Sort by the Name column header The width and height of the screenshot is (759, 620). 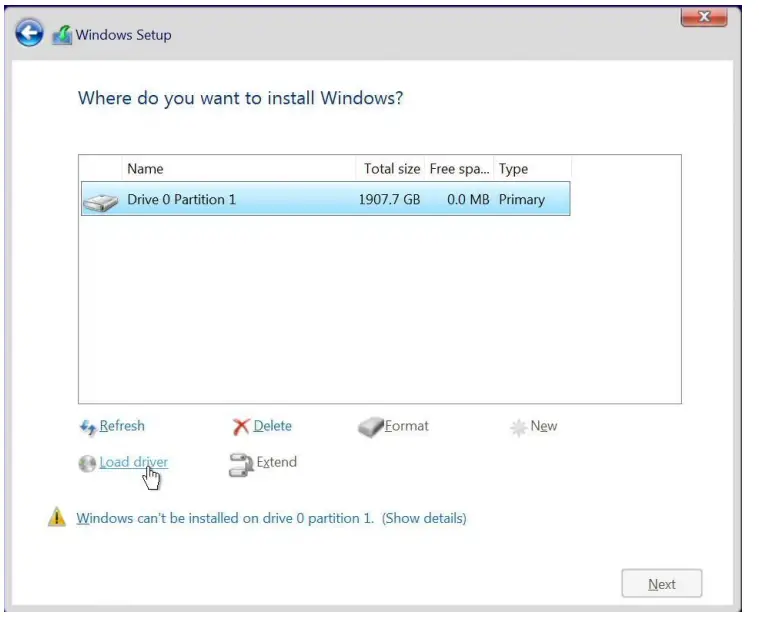(x=239, y=169)
